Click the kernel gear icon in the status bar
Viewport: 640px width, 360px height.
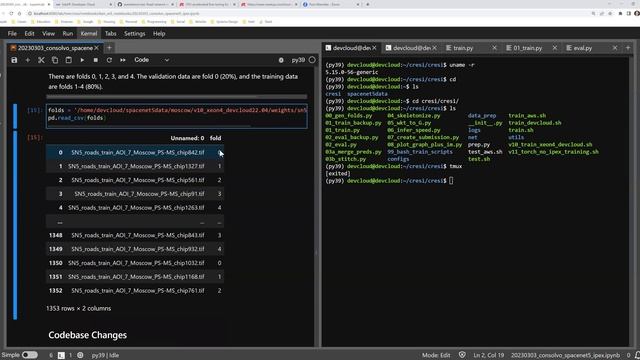(x=80, y=355)
